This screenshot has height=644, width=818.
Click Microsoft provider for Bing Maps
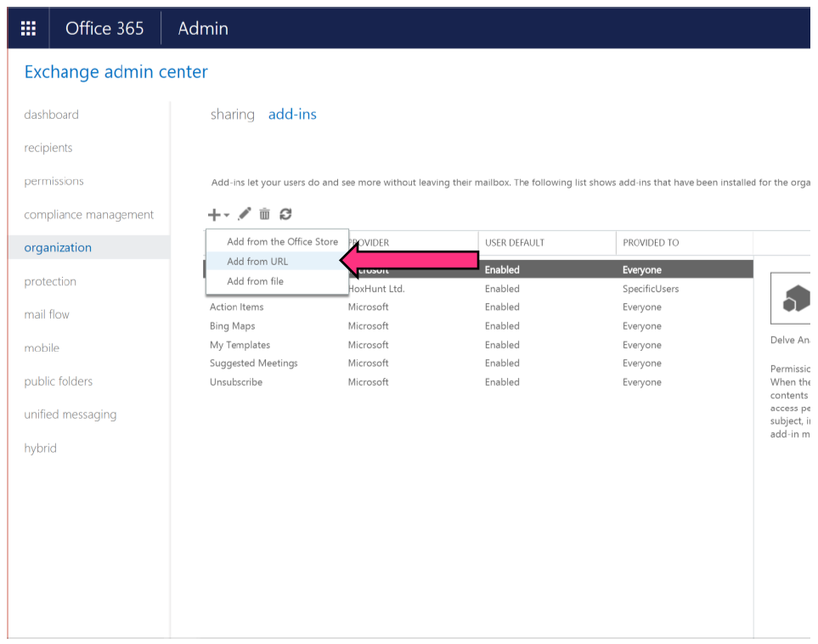[x=369, y=325]
